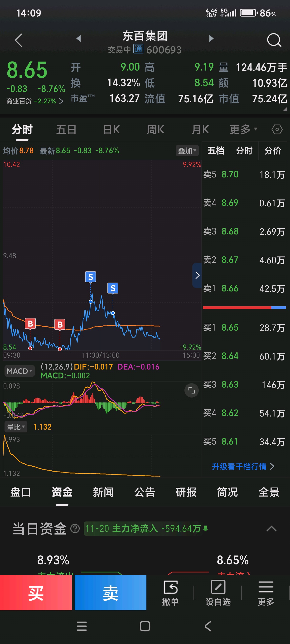Switch to 周K chart tab

coord(156,129)
